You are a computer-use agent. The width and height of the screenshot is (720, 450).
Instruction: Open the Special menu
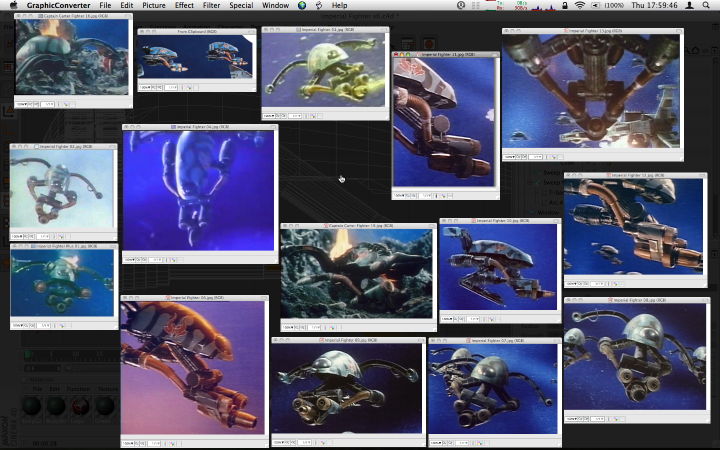[x=241, y=6]
